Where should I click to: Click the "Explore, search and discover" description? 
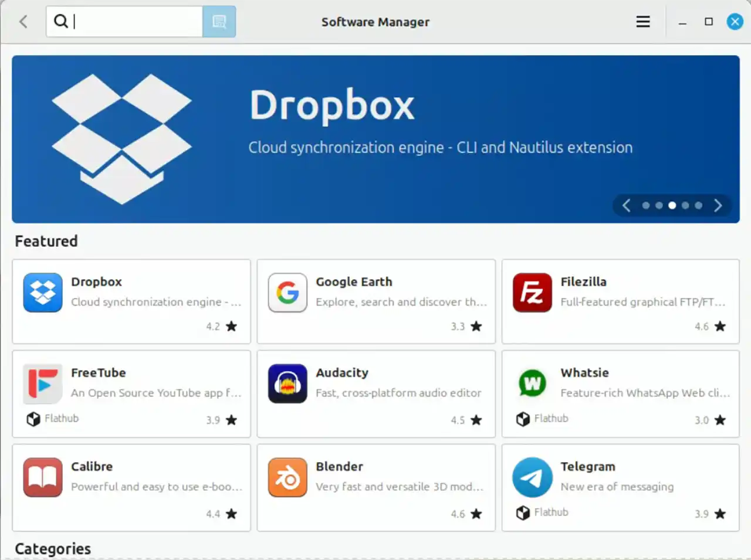point(401,302)
